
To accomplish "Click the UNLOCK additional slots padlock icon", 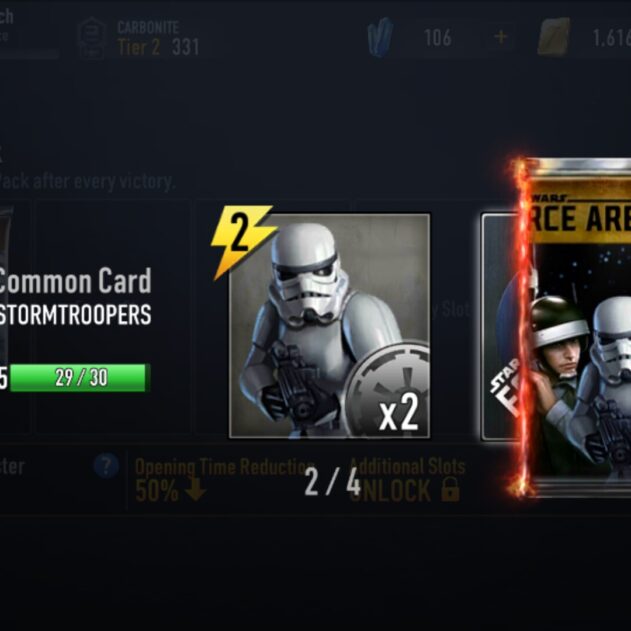I will click(x=450, y=489).
